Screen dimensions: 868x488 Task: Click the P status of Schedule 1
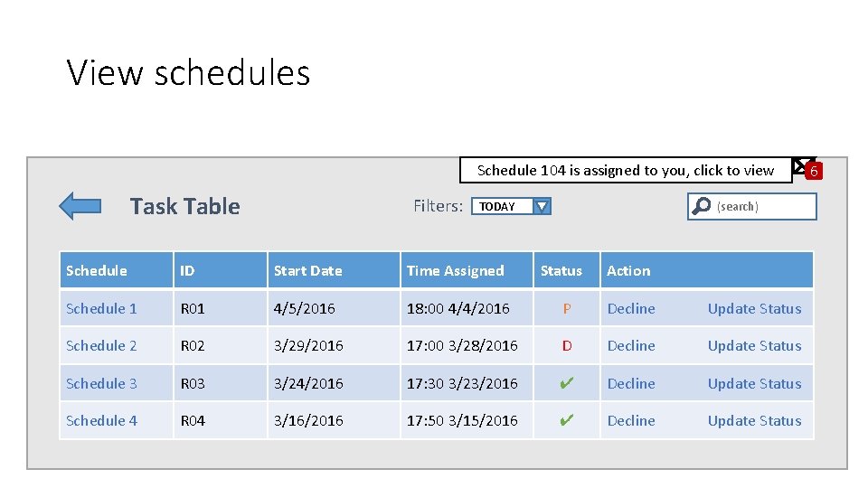566,308
